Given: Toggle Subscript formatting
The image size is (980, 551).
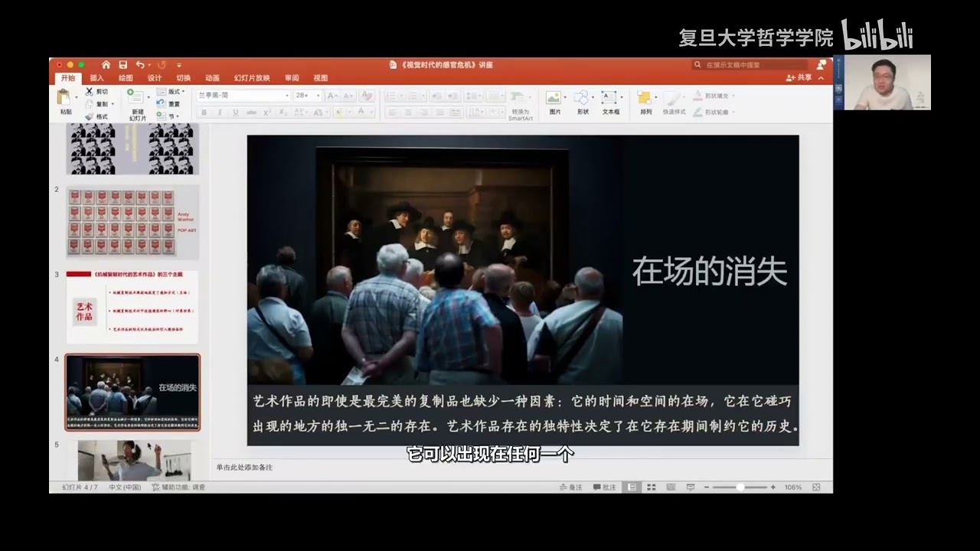Looking at the screenshot, I should [282, 112].
